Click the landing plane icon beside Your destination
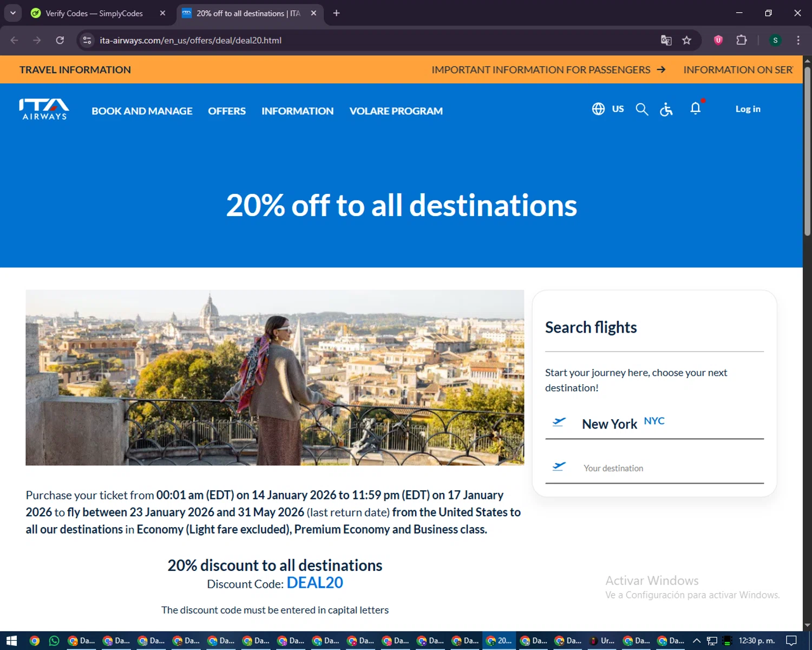Viewport: 812px width, 650px height. click(559, 466)
